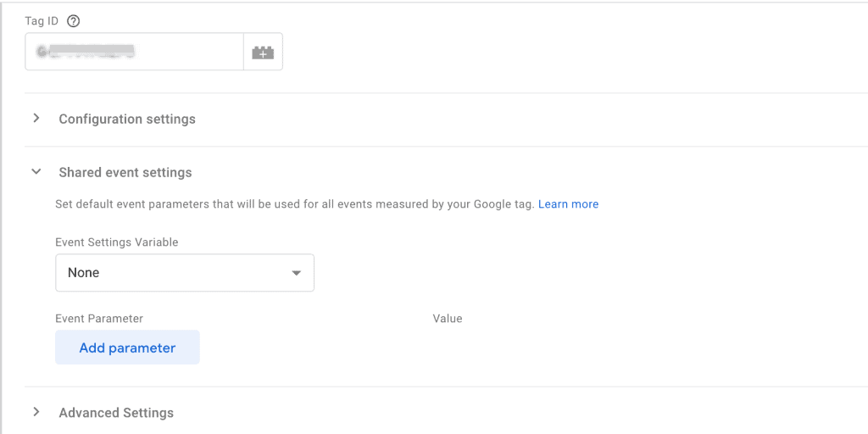The height and width of the screenshot is (434, 868).
Task: Collapse Shared event settings with its chevron
Action: click(36, 172)
